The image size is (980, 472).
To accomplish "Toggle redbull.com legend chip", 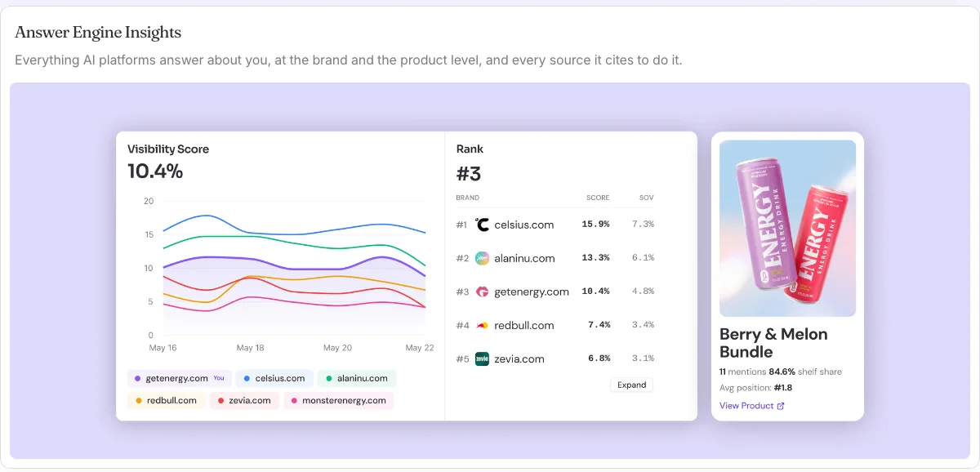I will point(166,400).
